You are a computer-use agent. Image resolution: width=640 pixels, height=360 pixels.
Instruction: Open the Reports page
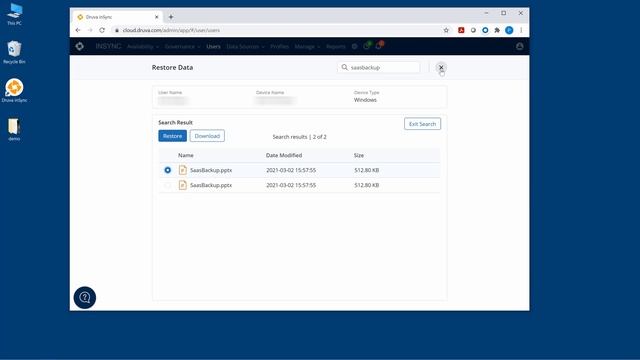336,47
